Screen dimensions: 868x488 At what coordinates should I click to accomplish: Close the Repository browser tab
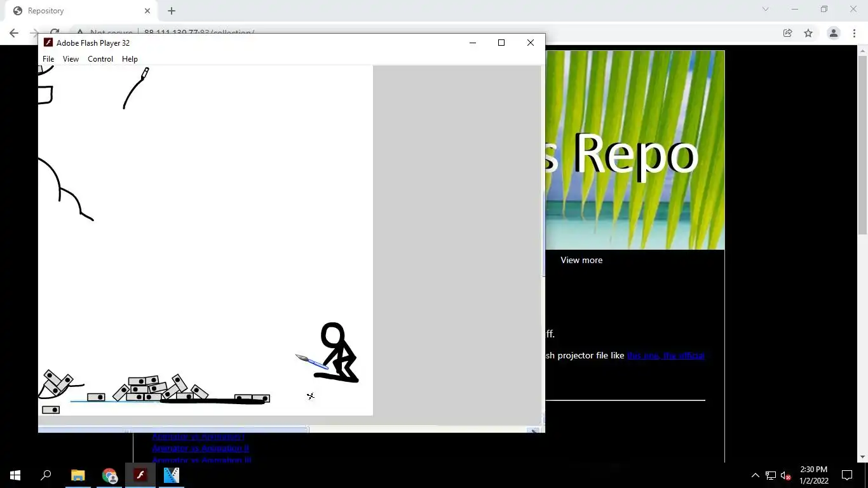(147, 11)
